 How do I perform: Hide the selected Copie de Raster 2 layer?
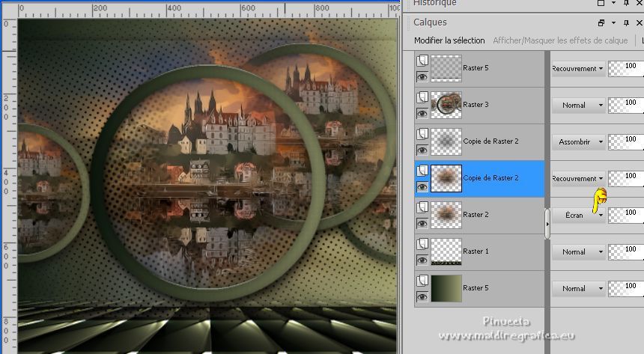422,186
